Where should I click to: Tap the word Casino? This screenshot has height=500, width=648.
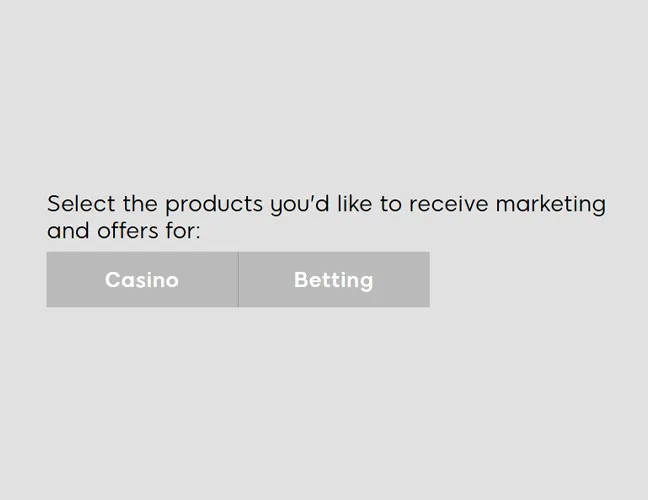(142, 280)
